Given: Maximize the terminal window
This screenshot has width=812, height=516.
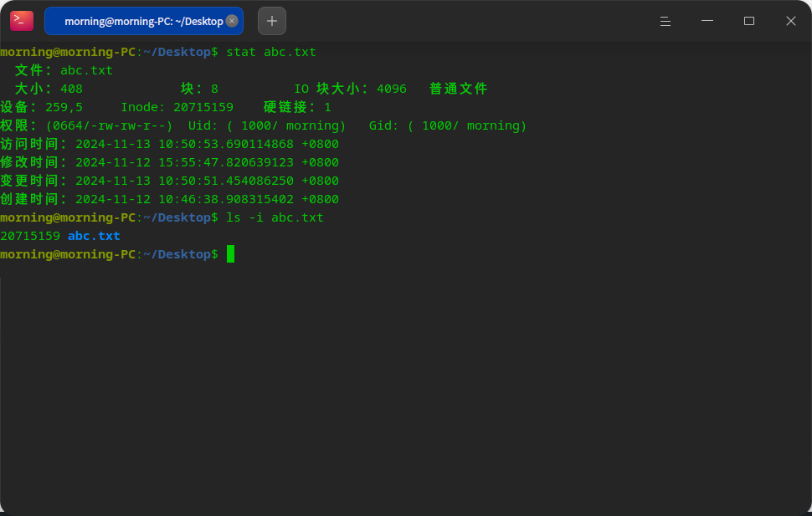Looking at the screenshot, I should click(x=749, y=21).
